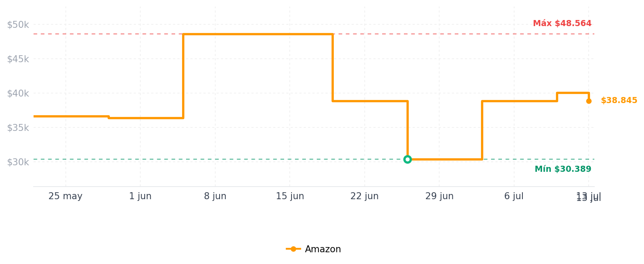Click the Máx $48.564 label
This screenshot has width=644, height=264.
pyautogui.click(x=562, y=23)
